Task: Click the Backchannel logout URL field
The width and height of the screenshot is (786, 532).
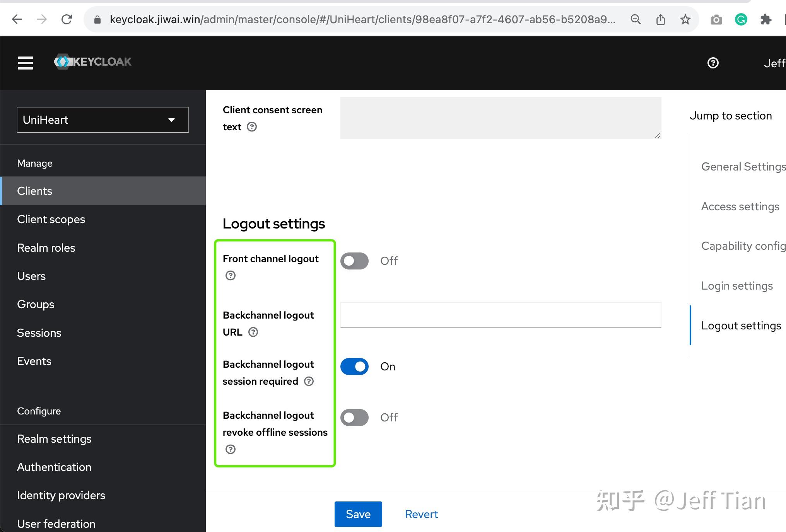Action: [501, 315]
